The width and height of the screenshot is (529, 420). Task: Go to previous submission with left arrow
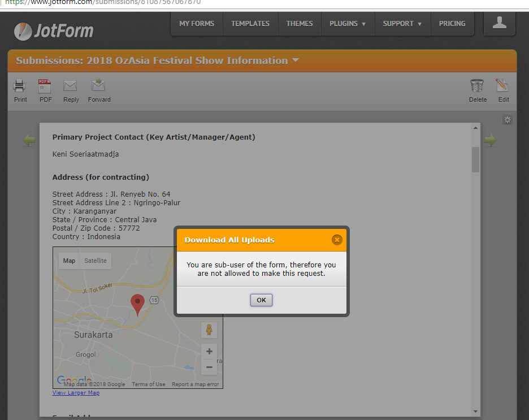point(29,140)
